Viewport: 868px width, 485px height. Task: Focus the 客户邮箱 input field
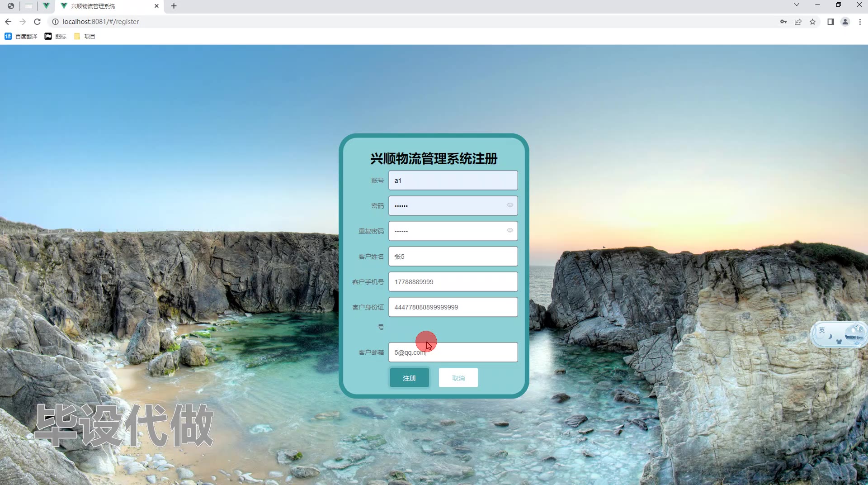[453, 352]
